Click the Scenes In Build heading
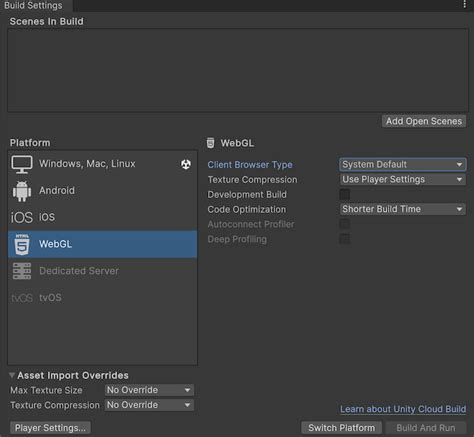Screen dimensions: 474x437 click(47, 21)
